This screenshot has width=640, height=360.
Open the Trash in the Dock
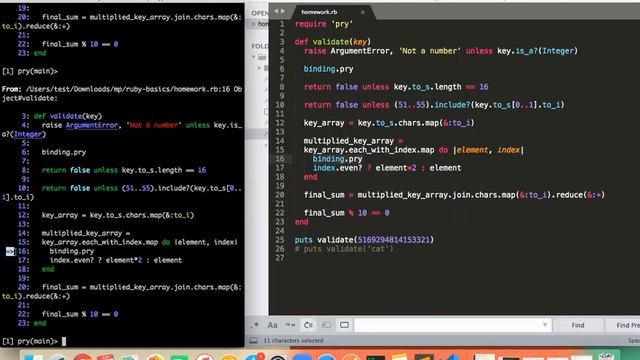point(606,357)
